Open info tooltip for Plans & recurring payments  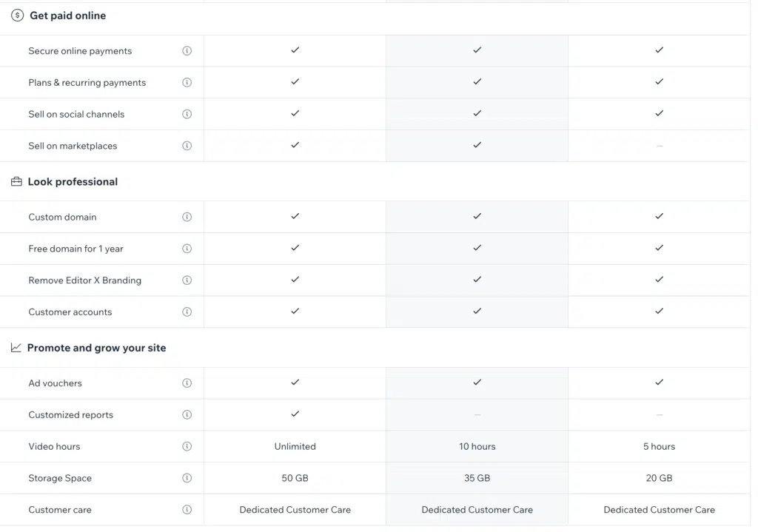point(187,83)
